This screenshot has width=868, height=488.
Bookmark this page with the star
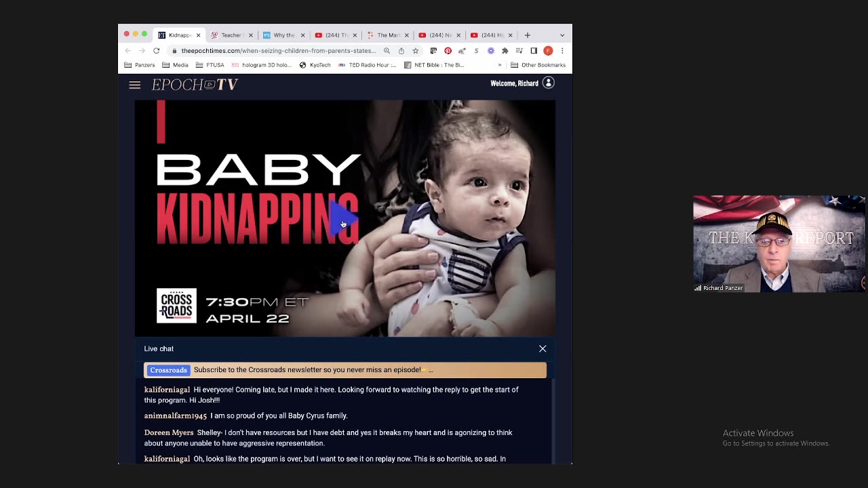[416, 51]
